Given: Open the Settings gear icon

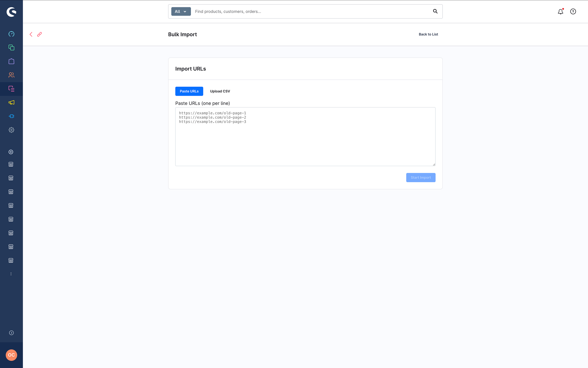Looking at the screenshot, I should [11, 130].
